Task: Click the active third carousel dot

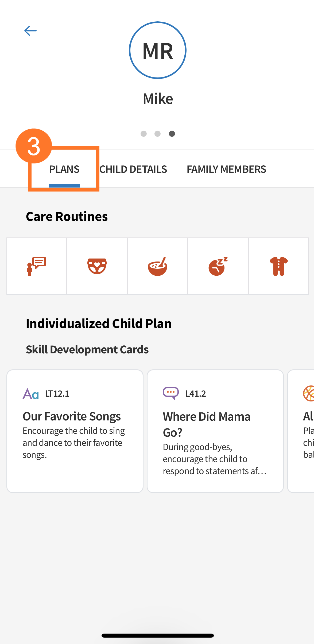Action: [172, 134]
